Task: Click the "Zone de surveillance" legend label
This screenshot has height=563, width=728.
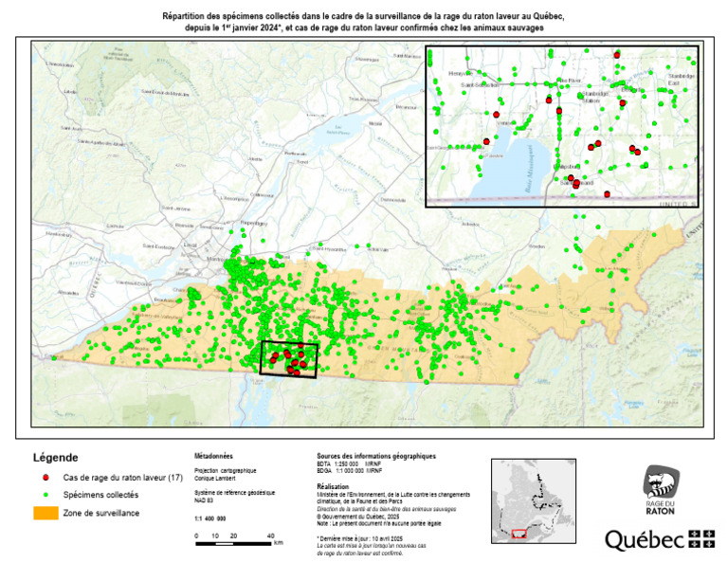Action: click(101, 513)
